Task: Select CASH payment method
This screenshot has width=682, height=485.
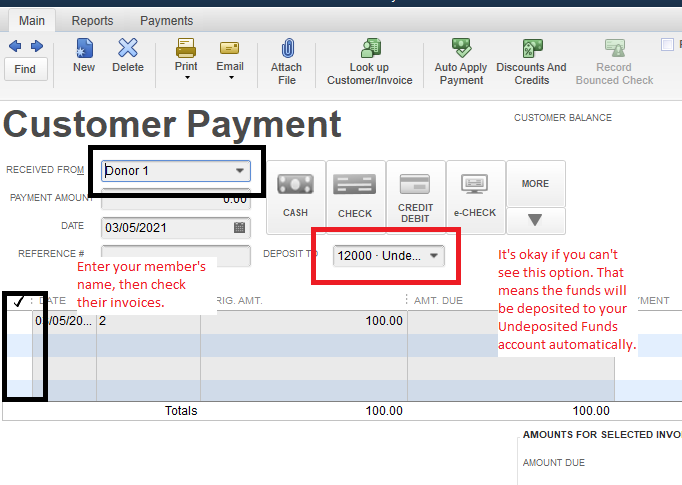Action: point(296,197)
